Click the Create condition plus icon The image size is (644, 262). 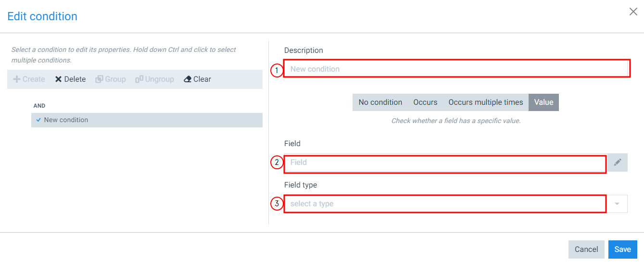(x=17, y=79)
